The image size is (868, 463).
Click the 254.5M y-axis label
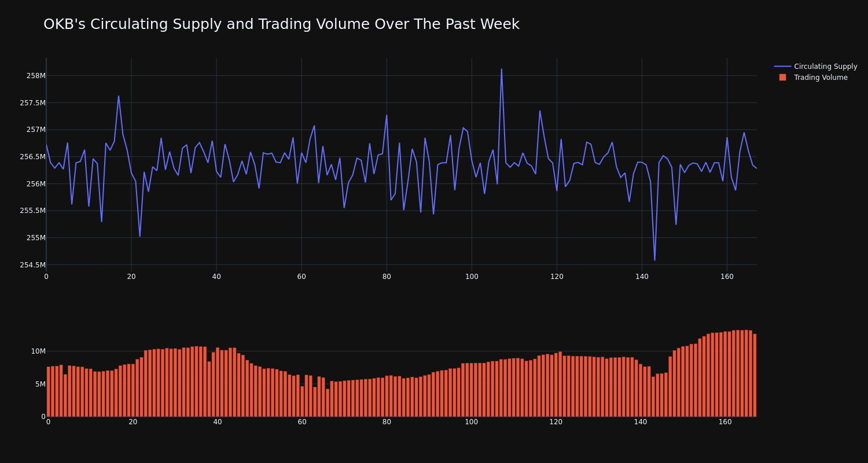(32, 265)
